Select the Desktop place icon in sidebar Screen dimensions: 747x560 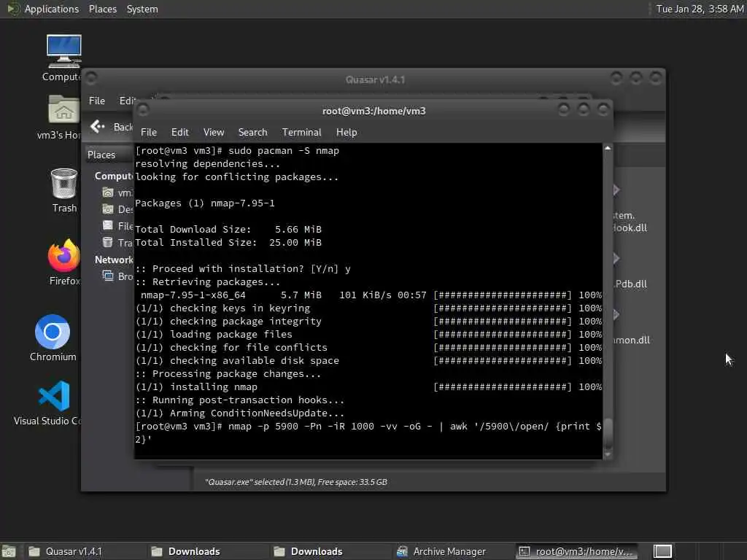point(108,209)
